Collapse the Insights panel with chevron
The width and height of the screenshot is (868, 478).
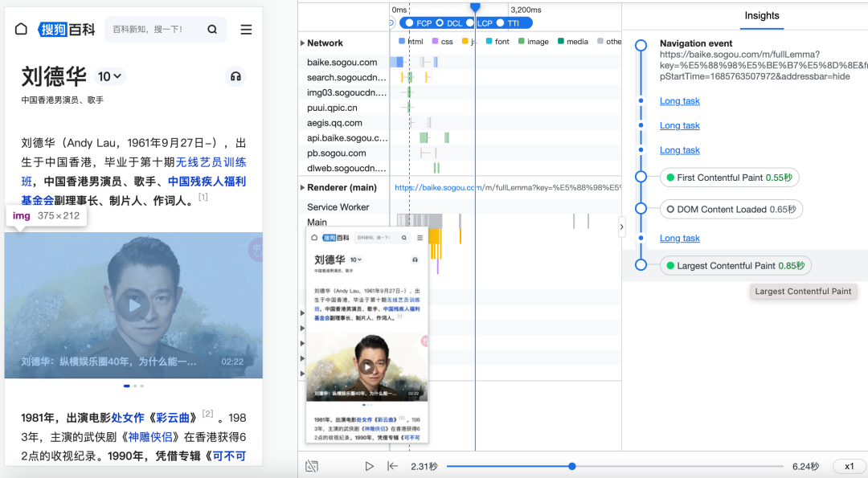pyautogui.click(x=621, y=227)
